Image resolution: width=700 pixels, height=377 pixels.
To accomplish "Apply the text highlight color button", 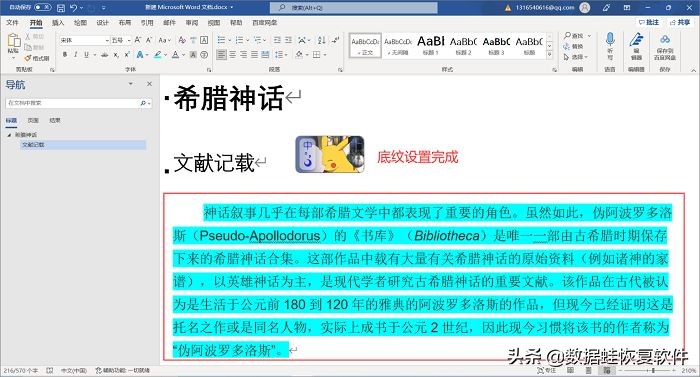I will pyautogui.click(x=157, y=54).
